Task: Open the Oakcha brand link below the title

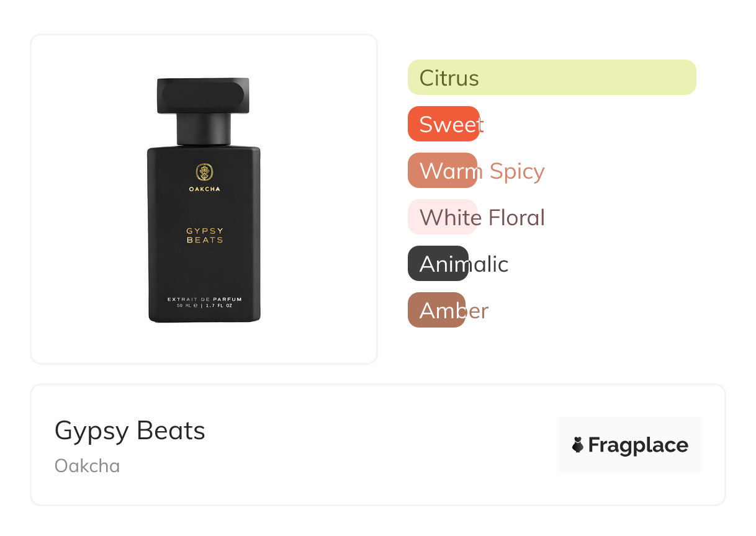Action: (x=87, y=466)
